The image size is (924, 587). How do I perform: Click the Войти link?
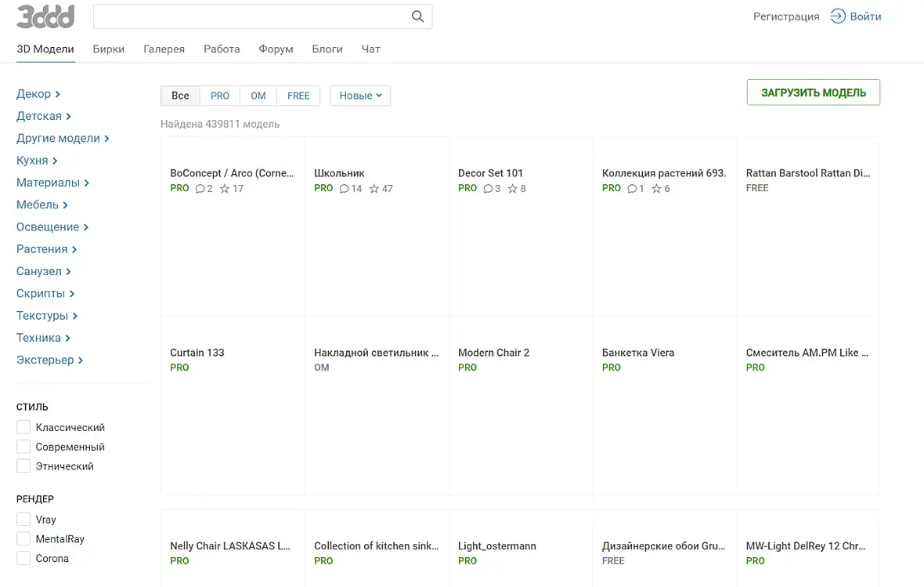[x=865, y=16]
